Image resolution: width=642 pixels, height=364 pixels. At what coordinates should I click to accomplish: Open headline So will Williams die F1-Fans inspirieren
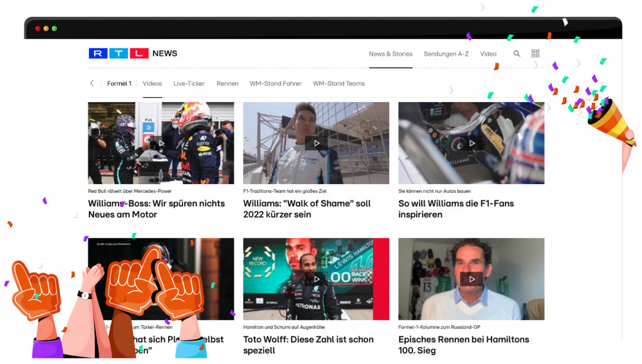456,209
